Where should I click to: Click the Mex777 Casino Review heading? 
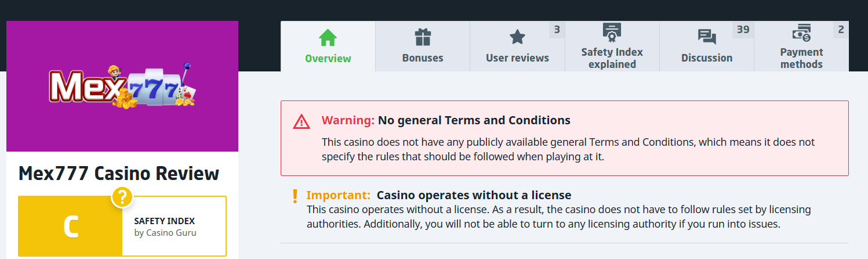(x=119, y=173)
